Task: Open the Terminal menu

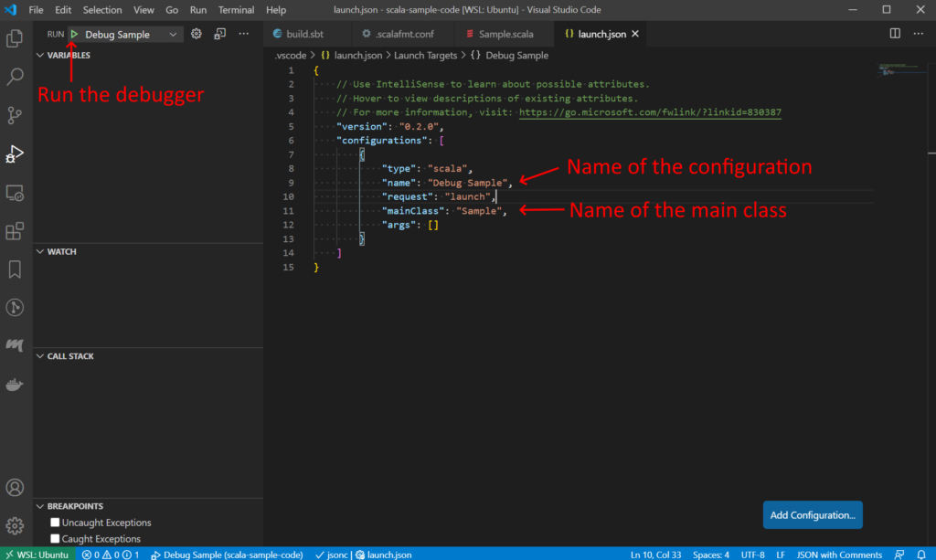Action: [236, 10]
